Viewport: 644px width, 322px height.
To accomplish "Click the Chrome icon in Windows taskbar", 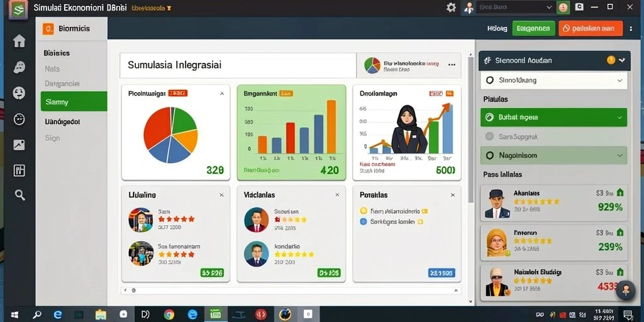I will pos(169,314).
